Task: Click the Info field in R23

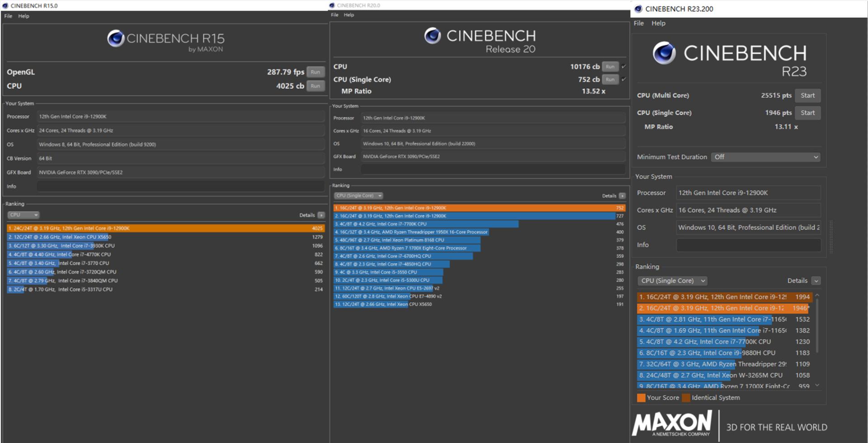Action: [x=748, y=245]
